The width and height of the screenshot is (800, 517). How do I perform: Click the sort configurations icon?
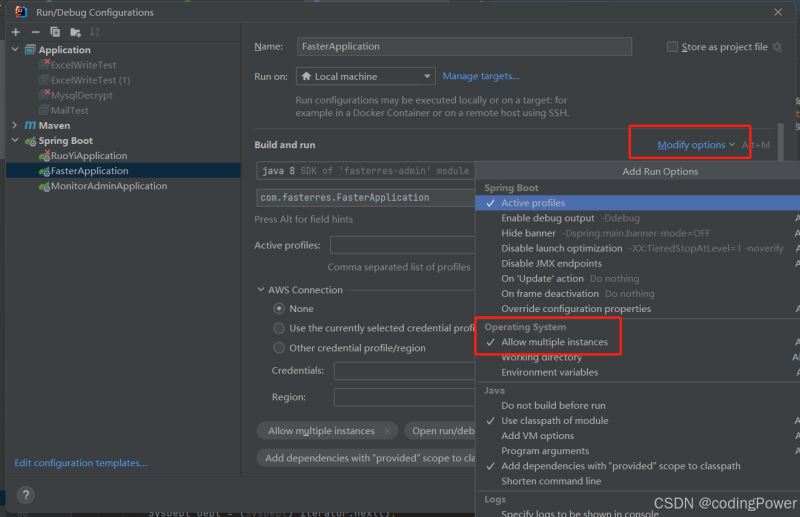point(95,32)
